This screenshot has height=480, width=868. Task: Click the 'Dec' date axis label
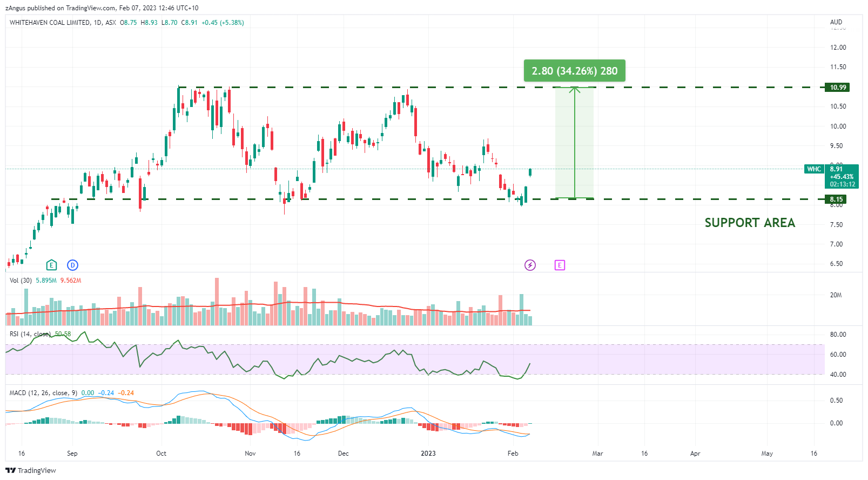coord(343,454)
